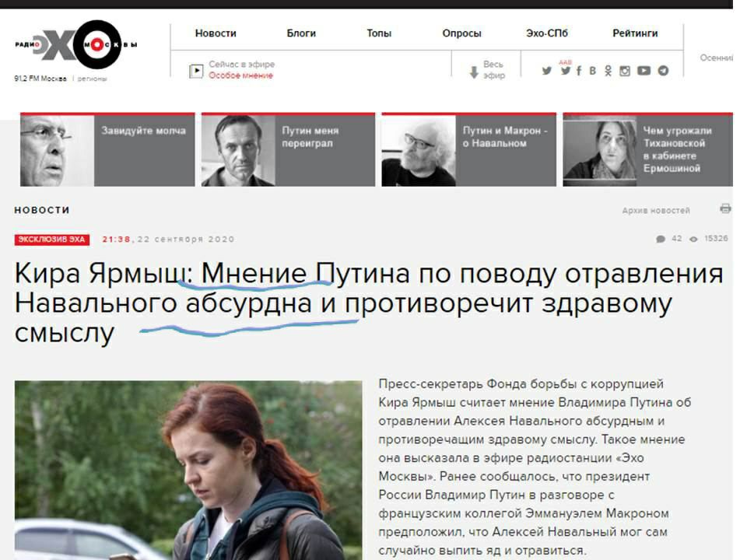Open the Новости menu item
Image resolution: width=747 pixels, height=560 pixels.
coord(216,33)
